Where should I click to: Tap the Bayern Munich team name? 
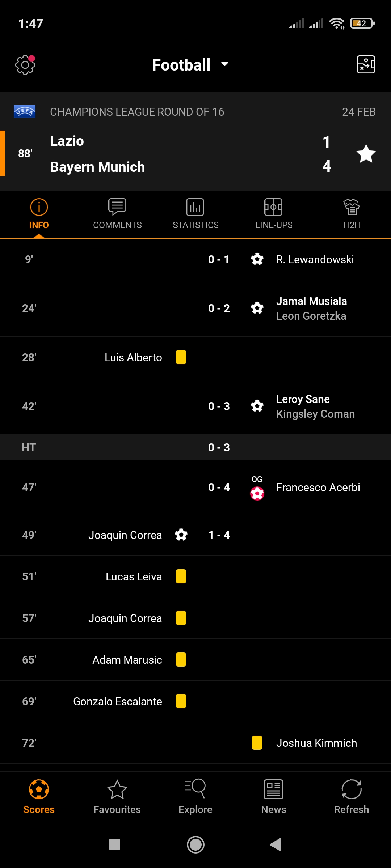tap(97, 167)
